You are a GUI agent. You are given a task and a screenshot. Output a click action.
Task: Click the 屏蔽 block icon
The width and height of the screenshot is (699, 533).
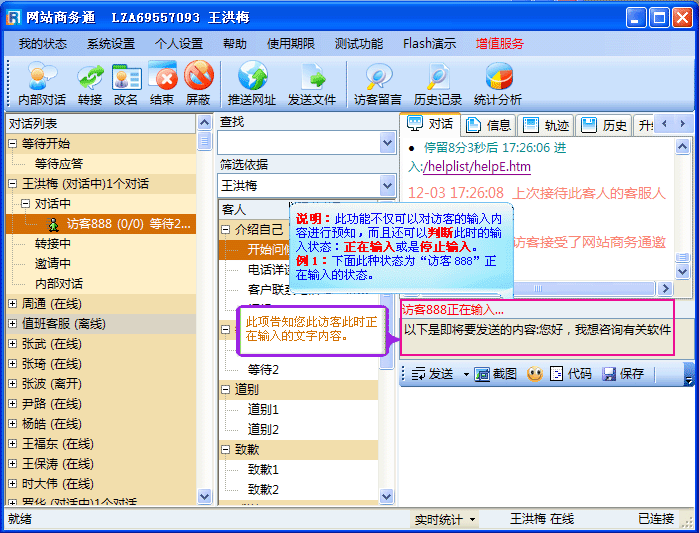(198, 77)
